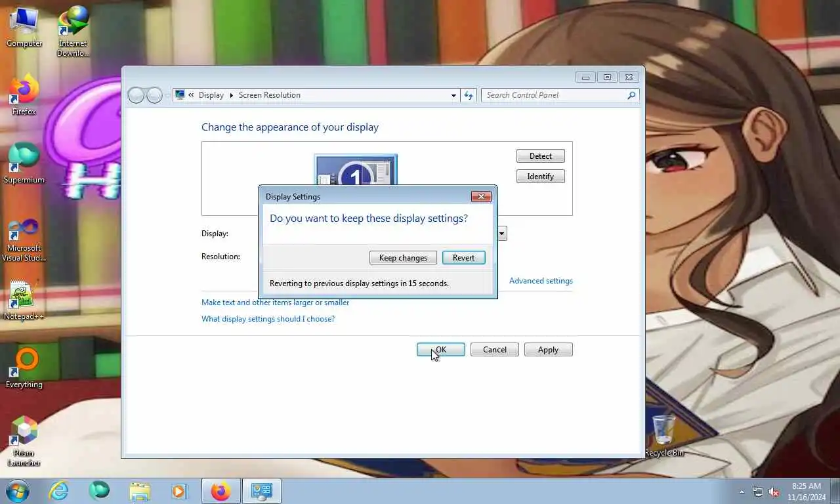This screenshot has width=840, height=504.
Task: Open the Everything search desktop shortcut
Action: (24, 369)
